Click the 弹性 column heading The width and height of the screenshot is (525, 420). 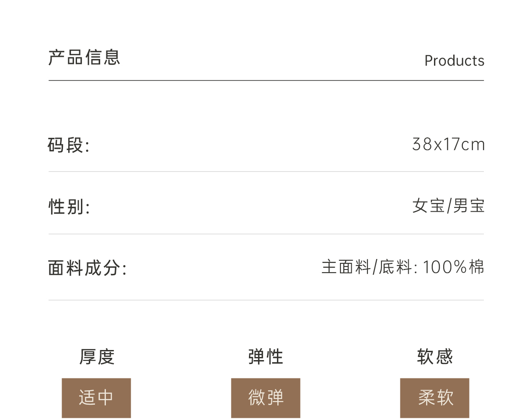(266, 357)
